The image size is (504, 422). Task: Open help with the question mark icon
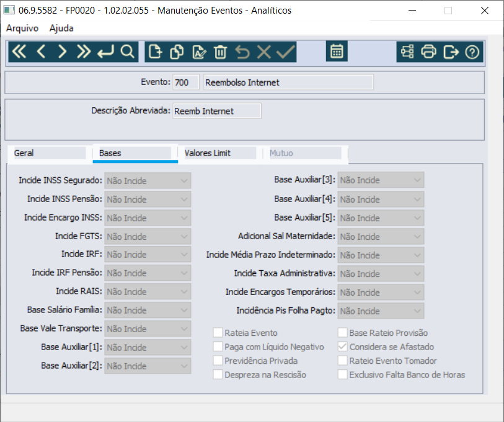point(472,52)
